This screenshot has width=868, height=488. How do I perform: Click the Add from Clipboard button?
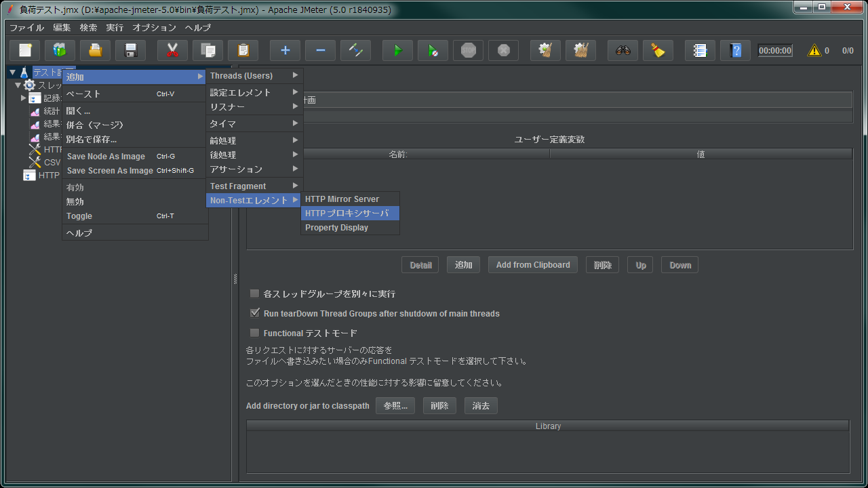[532, 264]
